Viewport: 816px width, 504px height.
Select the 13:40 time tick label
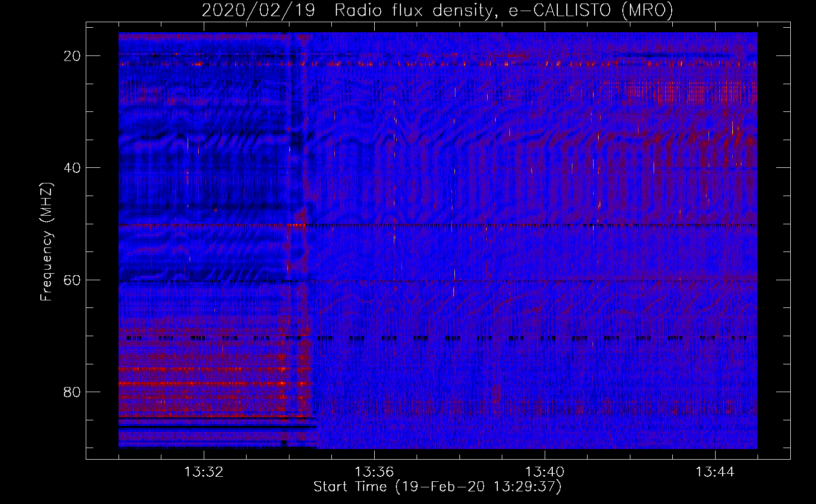tap(545, 472)
